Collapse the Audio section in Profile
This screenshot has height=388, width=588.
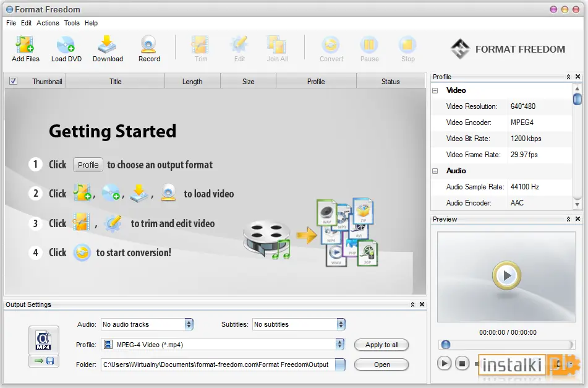coord(435,171)
